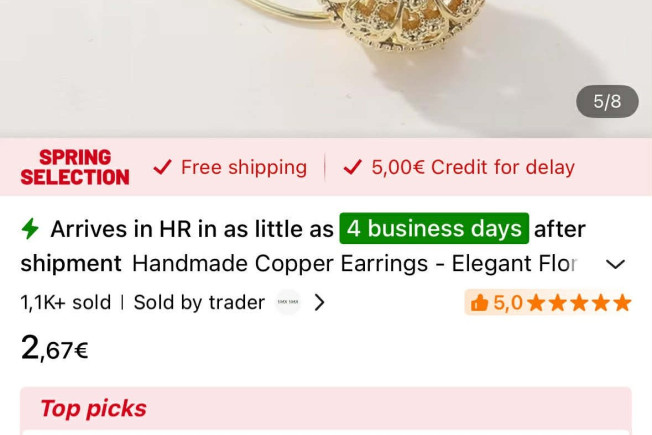Image resolution: width=652 pixels, height=435 pixels.
Task: Tap the green lightning bolt icon
Action: [30, 229]
